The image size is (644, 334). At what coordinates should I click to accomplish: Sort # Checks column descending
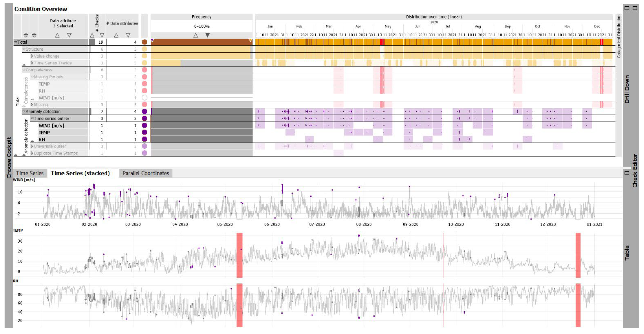pyautogui.click(x=102, y=35)
